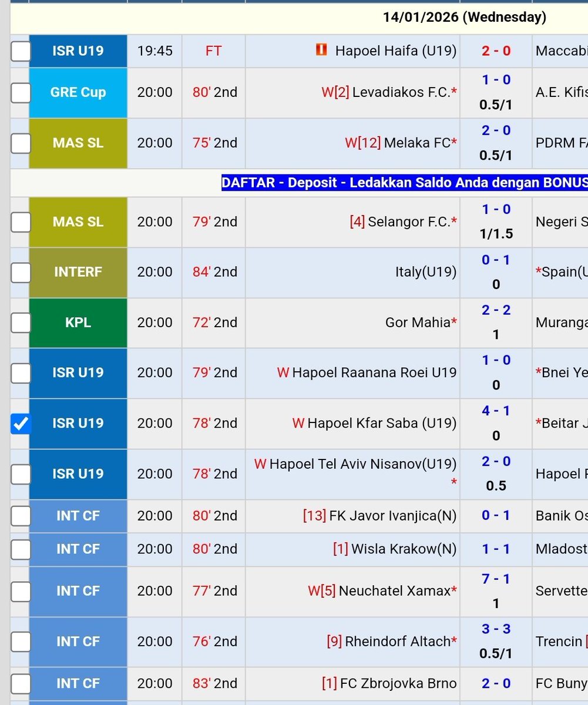Click the Servette opponent name
588x705 pixels.
[x=561, y=591]
